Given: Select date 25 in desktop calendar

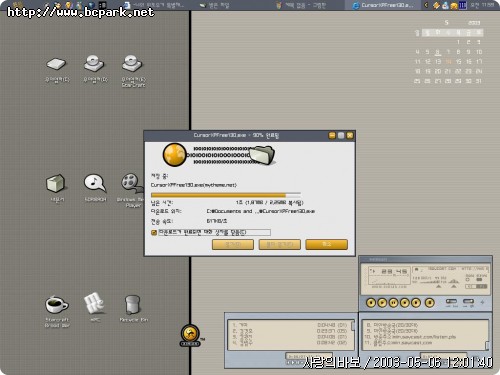Looking at the screenshot, I should (x=417, y=81).
